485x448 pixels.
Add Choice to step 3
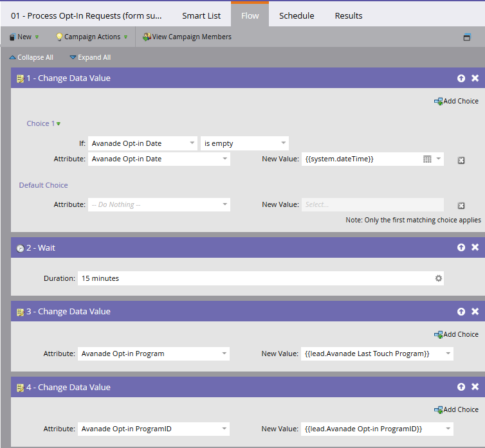coord(456,334)
